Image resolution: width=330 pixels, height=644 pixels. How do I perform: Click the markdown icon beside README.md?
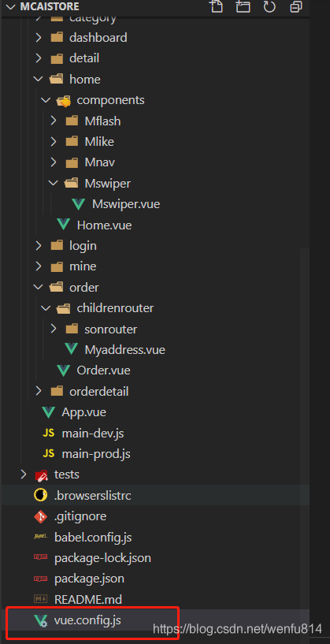[x=41, y=599]
